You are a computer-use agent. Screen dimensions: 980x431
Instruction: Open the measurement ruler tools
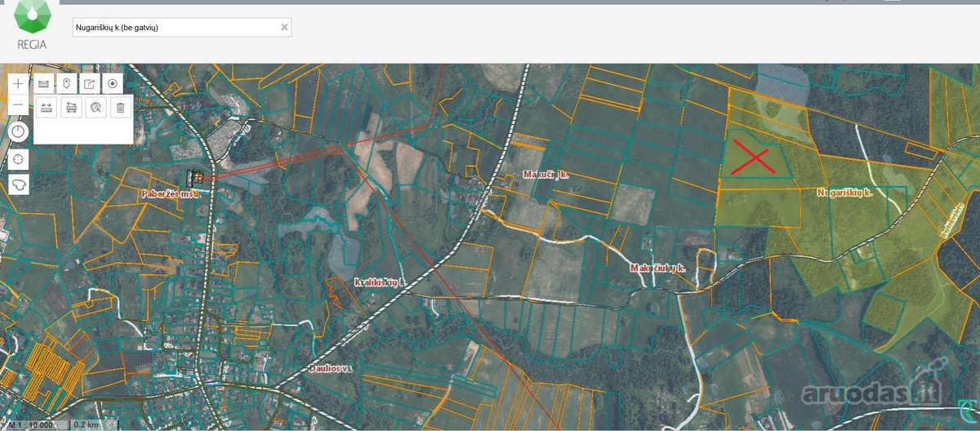(43, 83)
